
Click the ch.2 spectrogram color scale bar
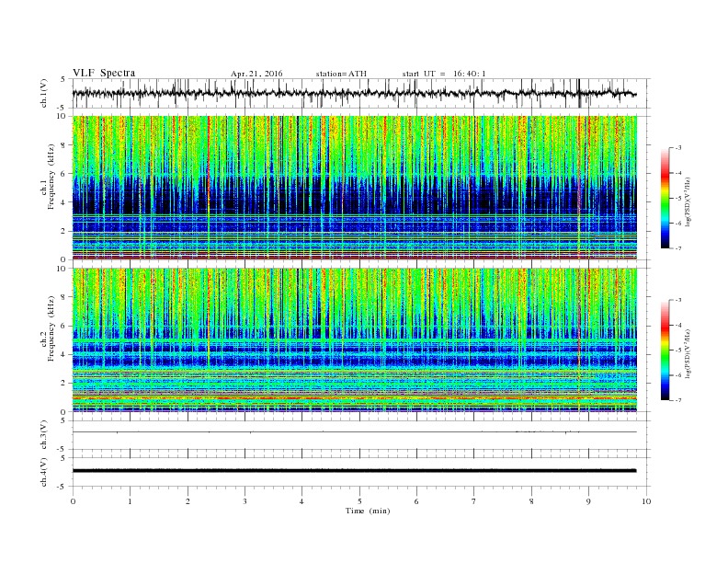[665, 350]
